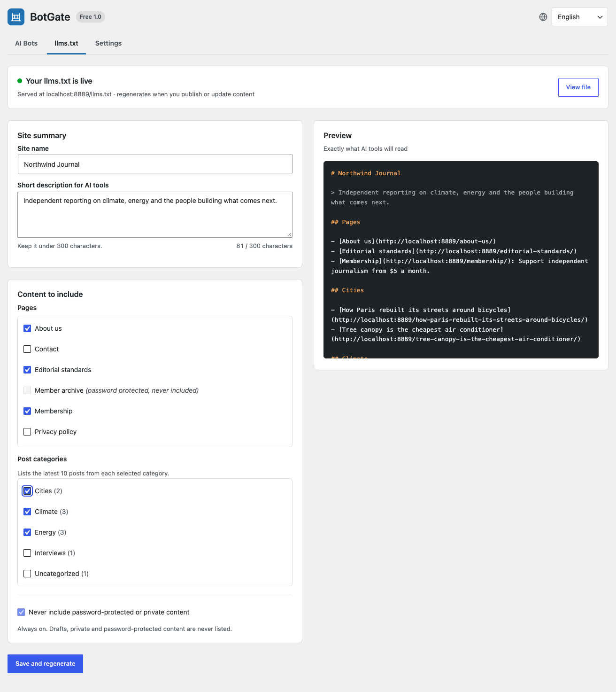Click the Free 1.0 version badge
Image resolution: width=616 pixels, height=692 pixels.
[91, 17]
